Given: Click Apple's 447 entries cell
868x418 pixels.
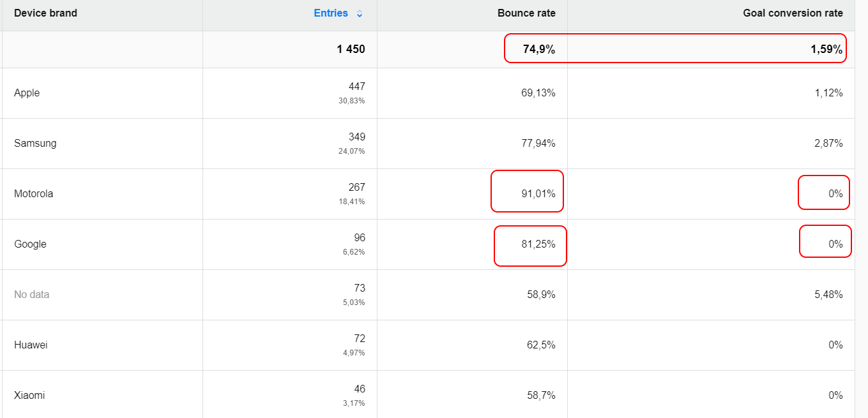Looking at the screenshot, I should (x=356, y=87).
